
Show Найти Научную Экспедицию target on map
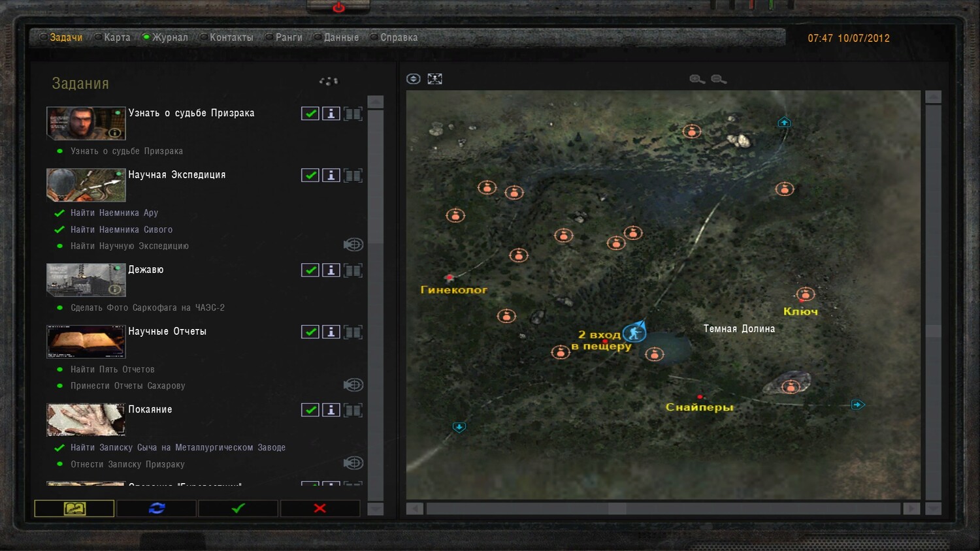(x=353, y=245)
